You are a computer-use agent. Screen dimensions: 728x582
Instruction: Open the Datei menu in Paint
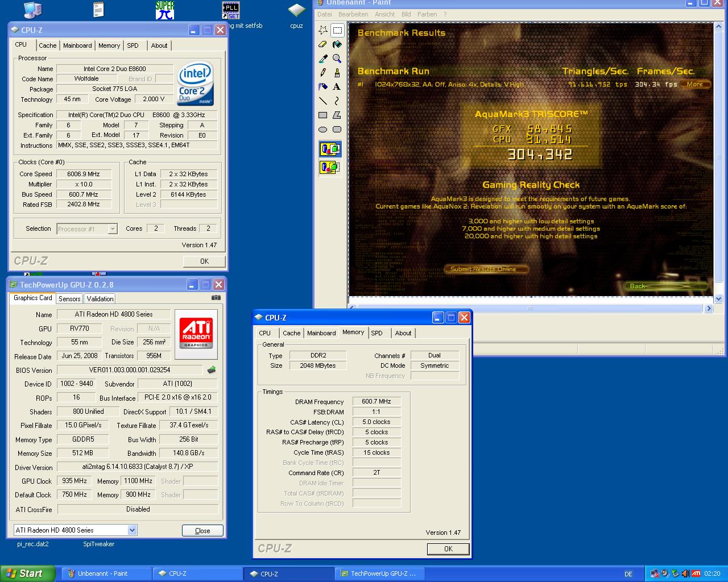[325, 14]
